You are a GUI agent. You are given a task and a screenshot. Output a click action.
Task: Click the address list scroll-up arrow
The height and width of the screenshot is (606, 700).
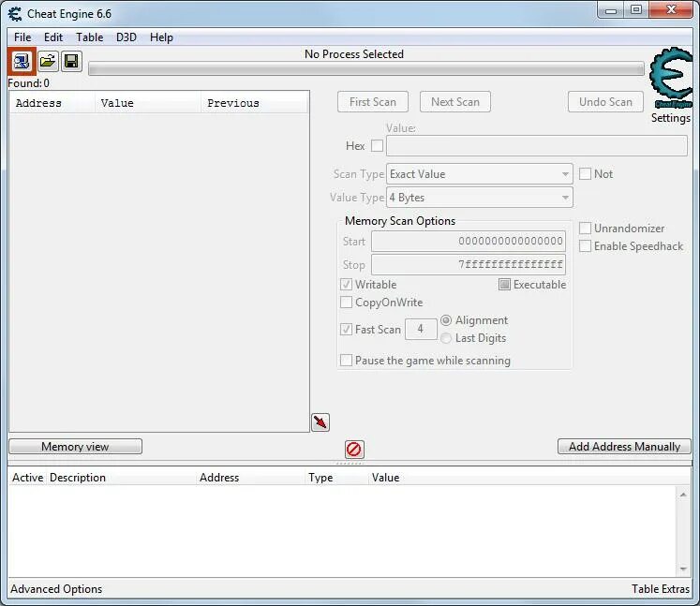[x=683, y=495]
